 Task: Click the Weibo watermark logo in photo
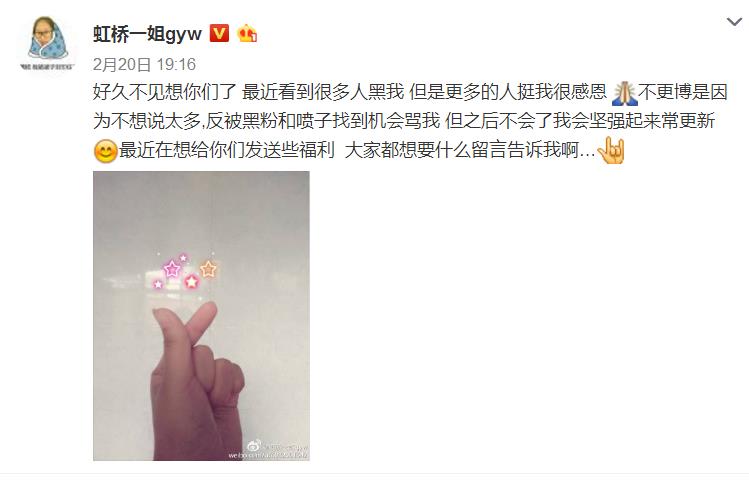(x=254, y=446)
